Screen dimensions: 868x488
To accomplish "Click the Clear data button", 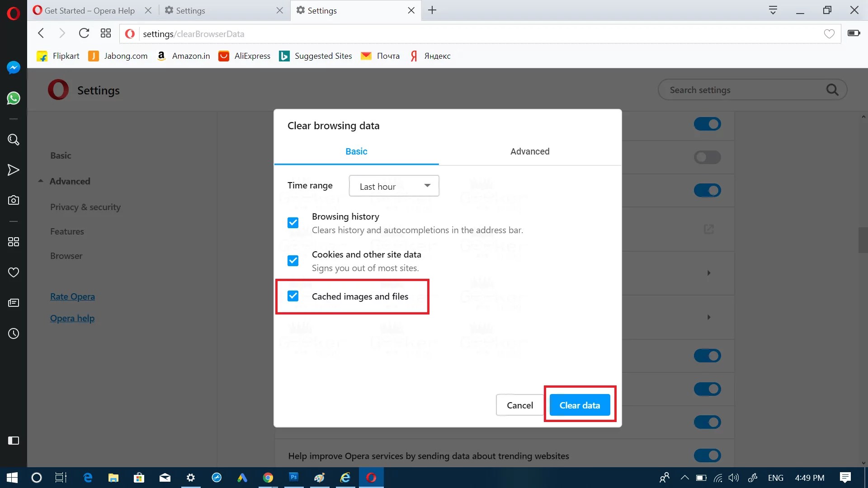I will pos(580,405).
